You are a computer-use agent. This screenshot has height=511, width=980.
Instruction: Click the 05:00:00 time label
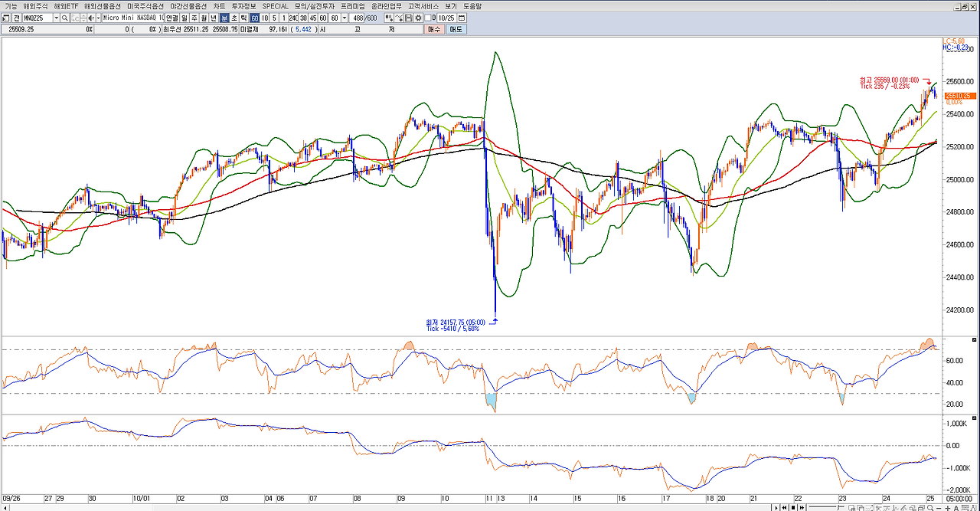(x=961, y=498)
